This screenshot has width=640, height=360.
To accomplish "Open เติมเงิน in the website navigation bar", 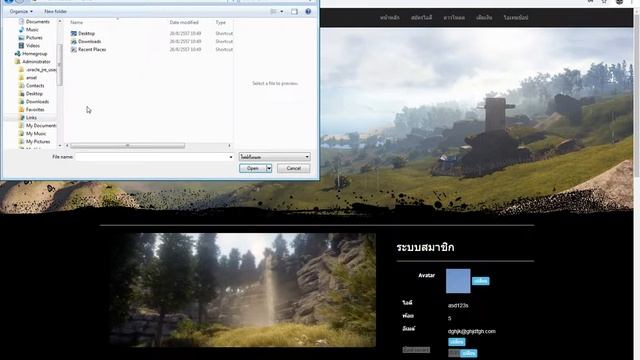I will pos(484,18).
